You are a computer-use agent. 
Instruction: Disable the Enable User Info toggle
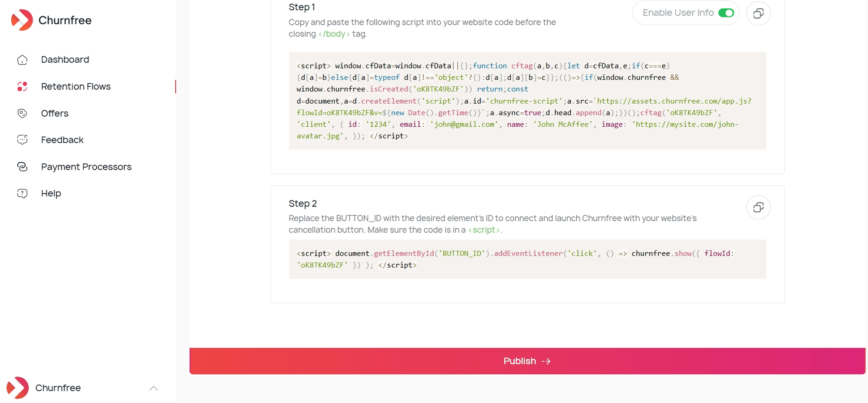(x=727, y=13)
